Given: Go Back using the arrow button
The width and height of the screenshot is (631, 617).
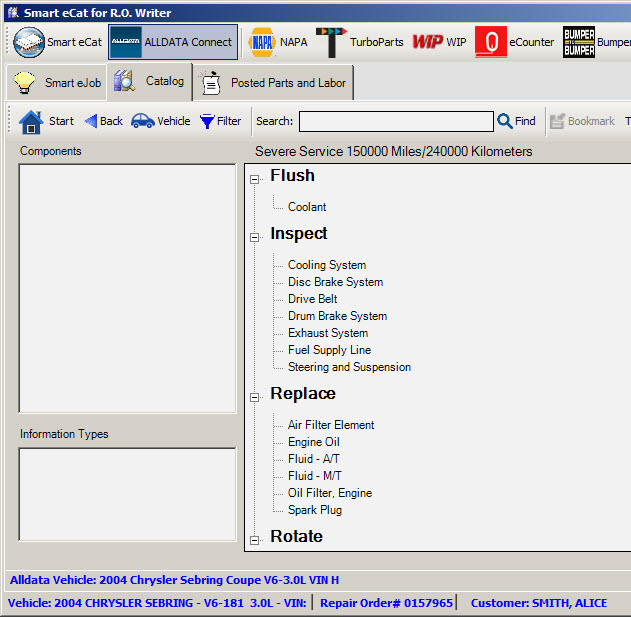Looking at the screenshot, I should (103, 121).
